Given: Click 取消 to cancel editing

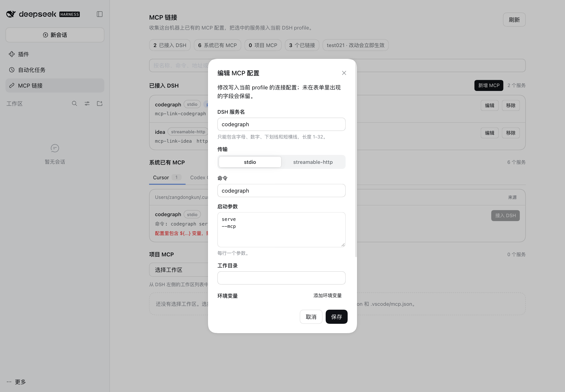Looking at the screenshot, I should tap(311, 317).
